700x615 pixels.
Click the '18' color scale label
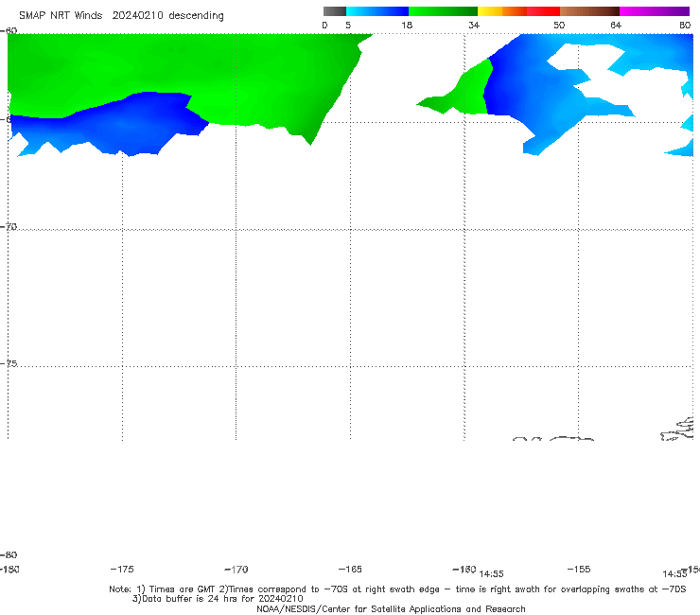(407, 25)
